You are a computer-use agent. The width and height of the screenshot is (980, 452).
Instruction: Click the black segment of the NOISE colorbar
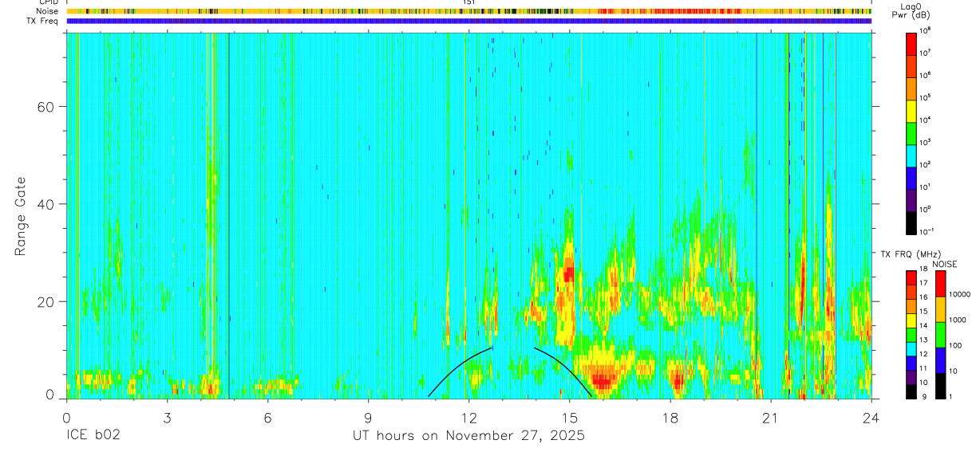click(x=940, y=385)
